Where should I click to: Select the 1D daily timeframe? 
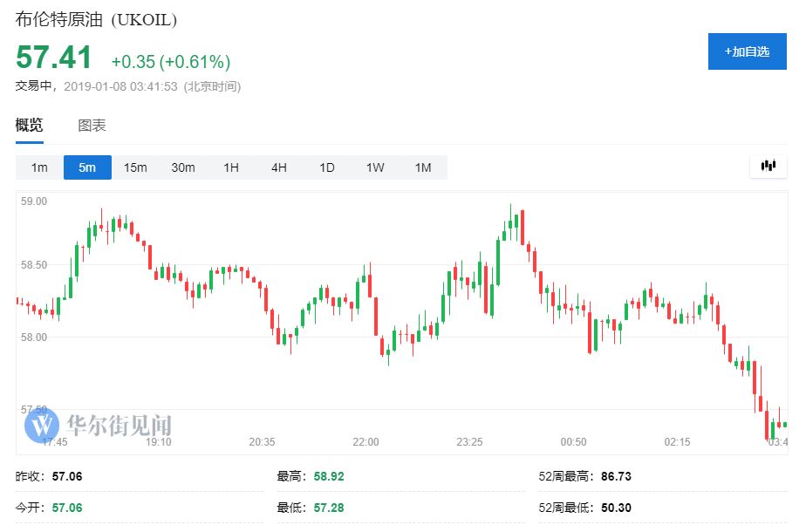(327, 167)
